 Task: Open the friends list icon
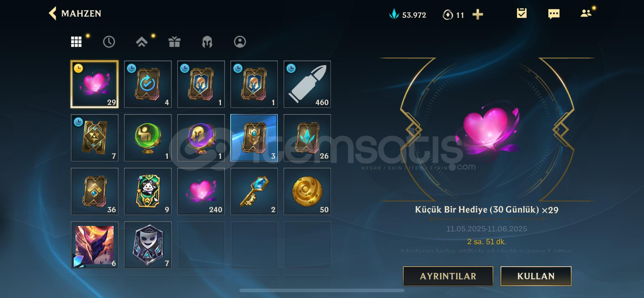click(586, 13)
